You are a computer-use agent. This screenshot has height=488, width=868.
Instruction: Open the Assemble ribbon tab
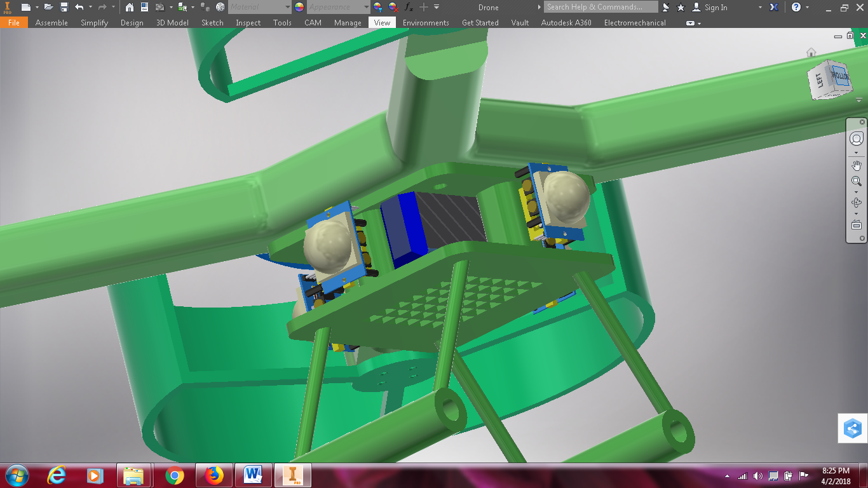point(51,22)
